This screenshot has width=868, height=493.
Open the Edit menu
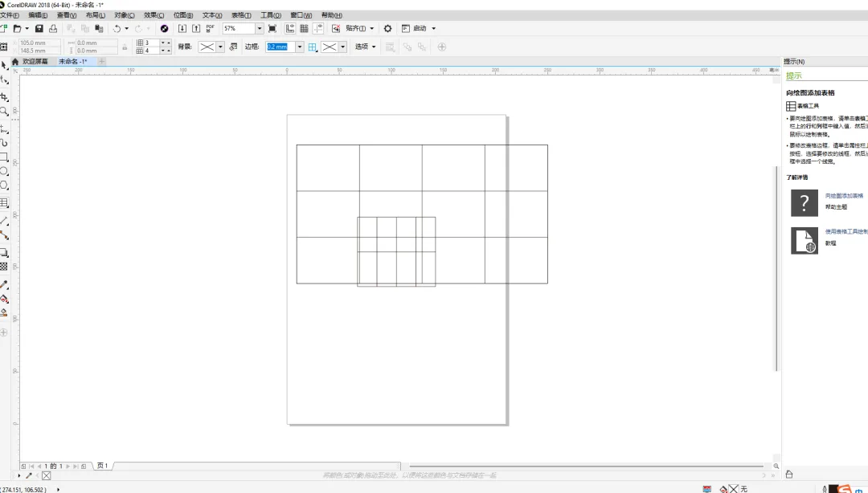click(38, 15)
